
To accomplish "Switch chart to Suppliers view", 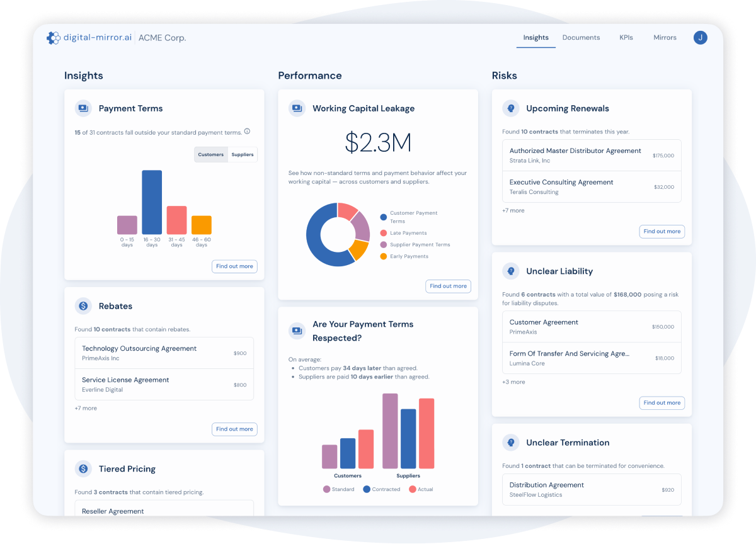I will click(x=243, y=155).
